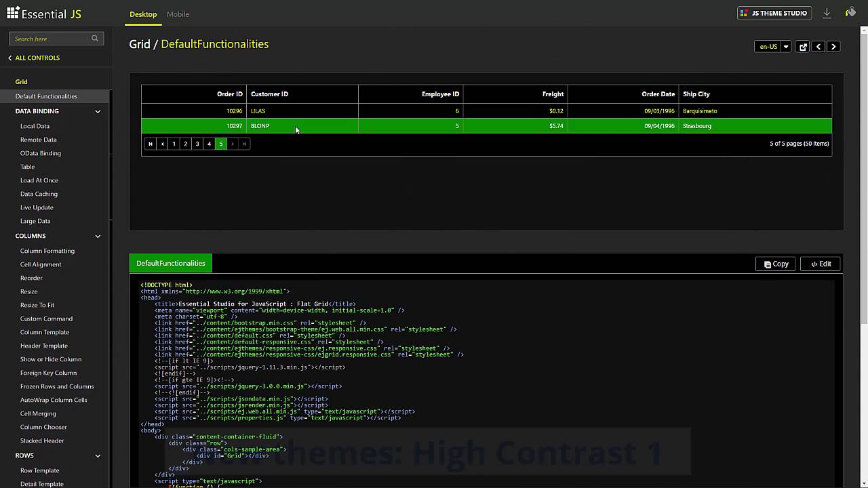
Task: Switch to the Mobile tab
Action: 178,14
